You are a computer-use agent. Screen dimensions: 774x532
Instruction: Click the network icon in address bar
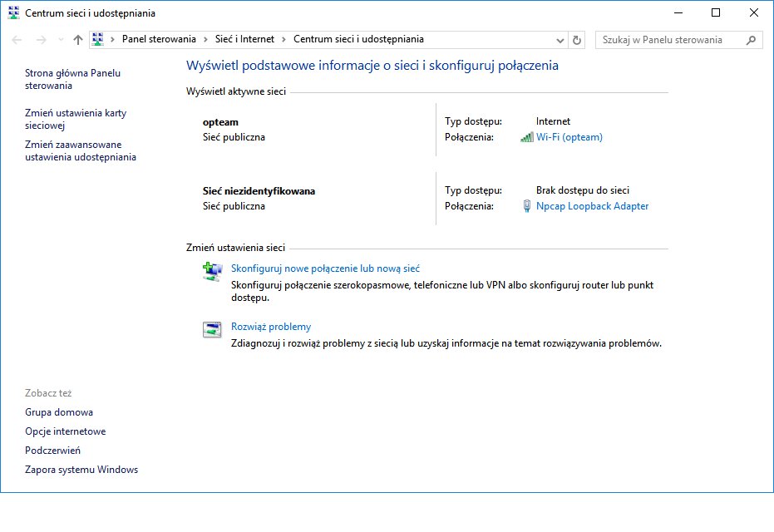[98, 39]
